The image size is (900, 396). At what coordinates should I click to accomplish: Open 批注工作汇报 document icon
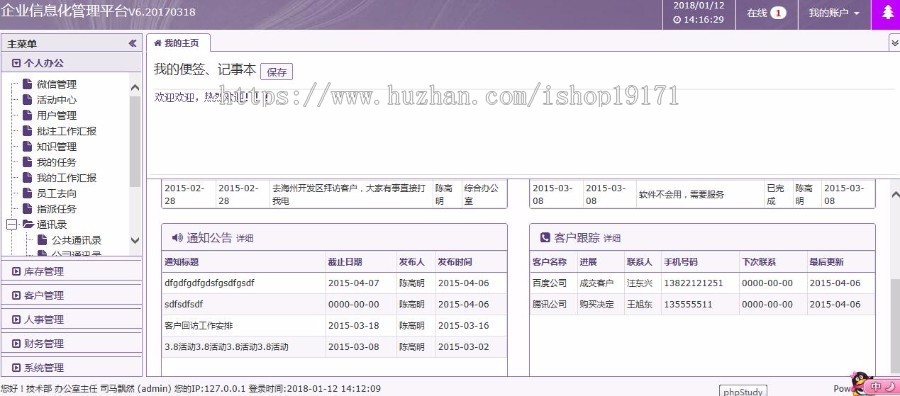(x=27, y=131)
